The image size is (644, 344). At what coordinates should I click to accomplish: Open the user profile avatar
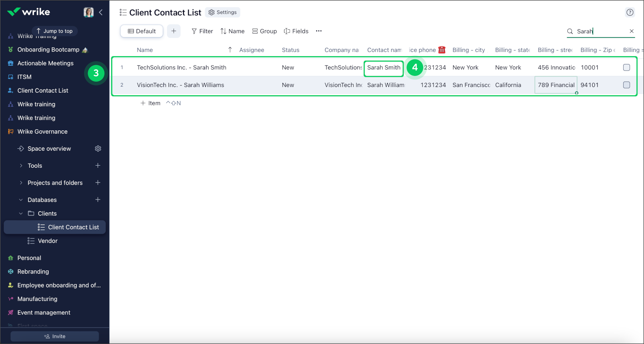click(88, 12)
